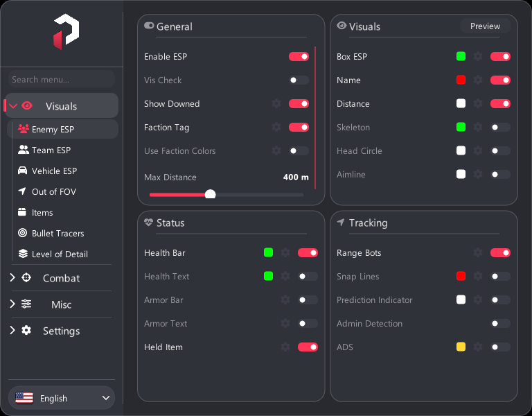Select Team ESP in sidebar

[62, 150]
